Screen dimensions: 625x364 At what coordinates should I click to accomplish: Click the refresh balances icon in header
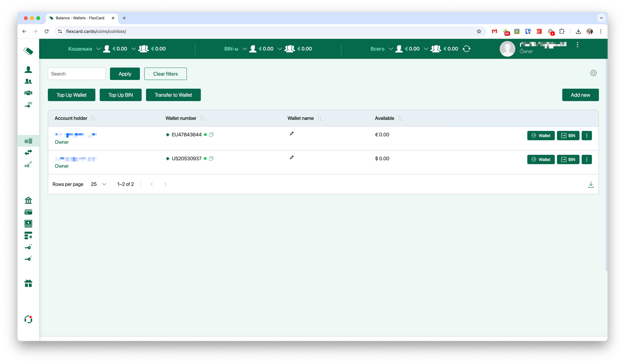[466, 49]
